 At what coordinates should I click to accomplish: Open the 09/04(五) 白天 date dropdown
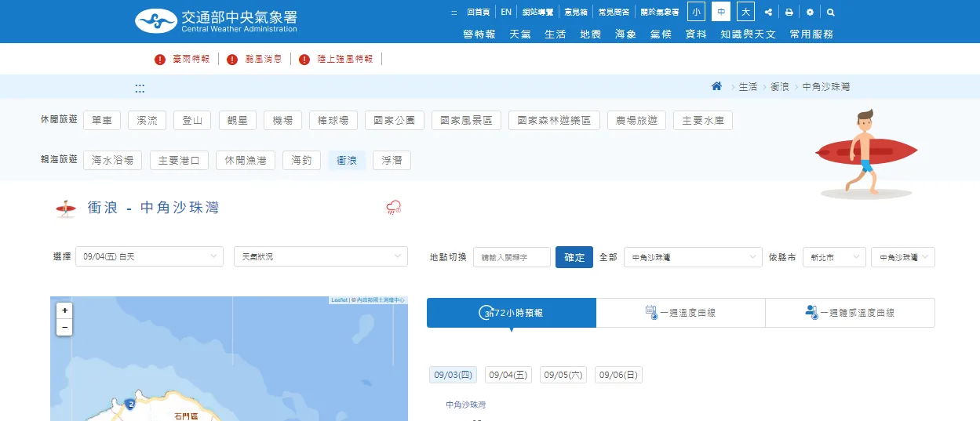coord(151,256)
